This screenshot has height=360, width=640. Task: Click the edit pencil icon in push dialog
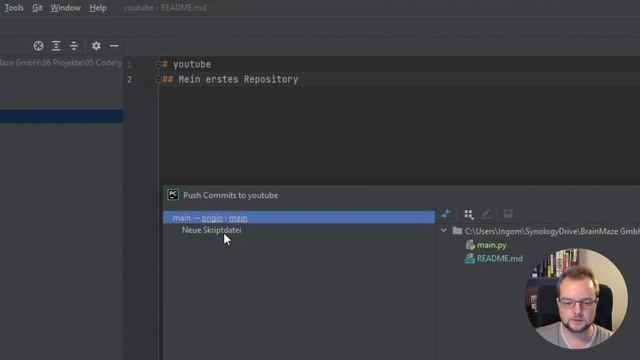click(486, 214)
